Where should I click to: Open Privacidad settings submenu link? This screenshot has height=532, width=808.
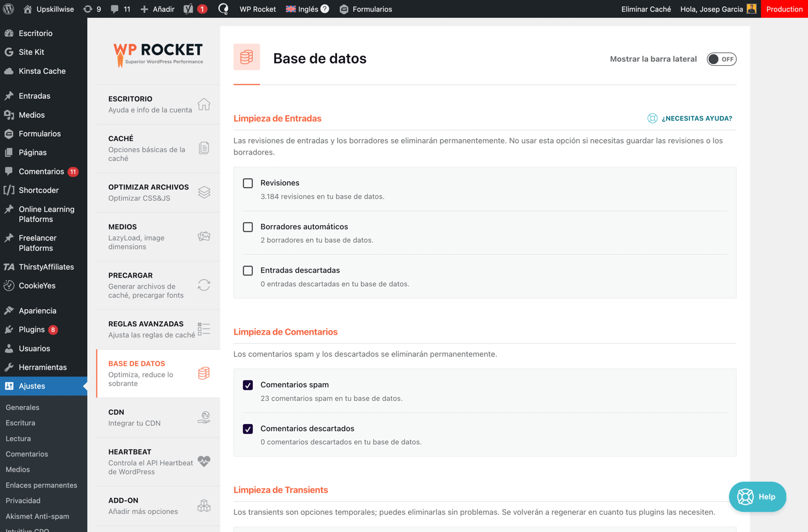tap(23, 501)
